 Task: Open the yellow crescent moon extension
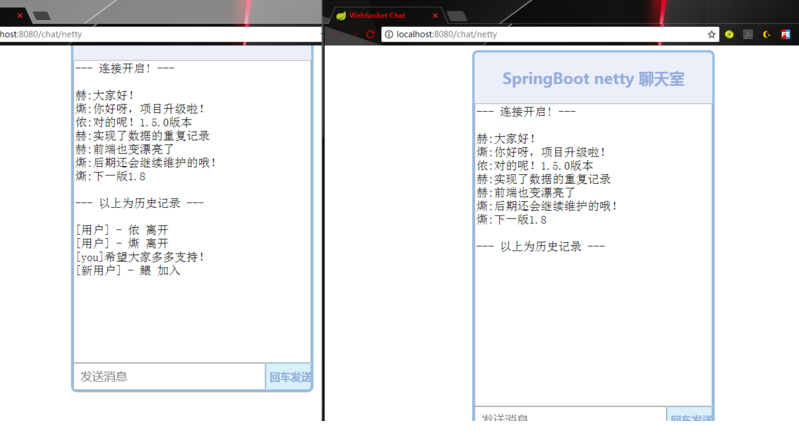pyautogui.click(x=766, y=34)
